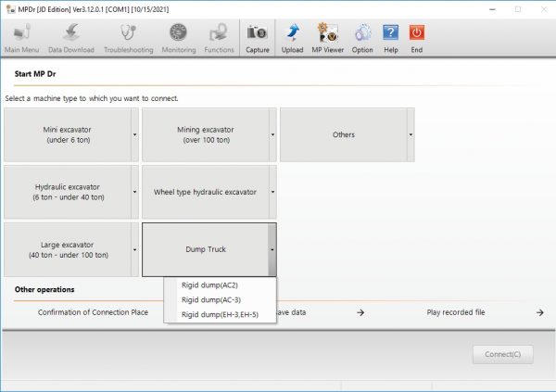
Task: Click the arrow beside Play recorded file
Action: pyautogui.click(x=539, y=312)
